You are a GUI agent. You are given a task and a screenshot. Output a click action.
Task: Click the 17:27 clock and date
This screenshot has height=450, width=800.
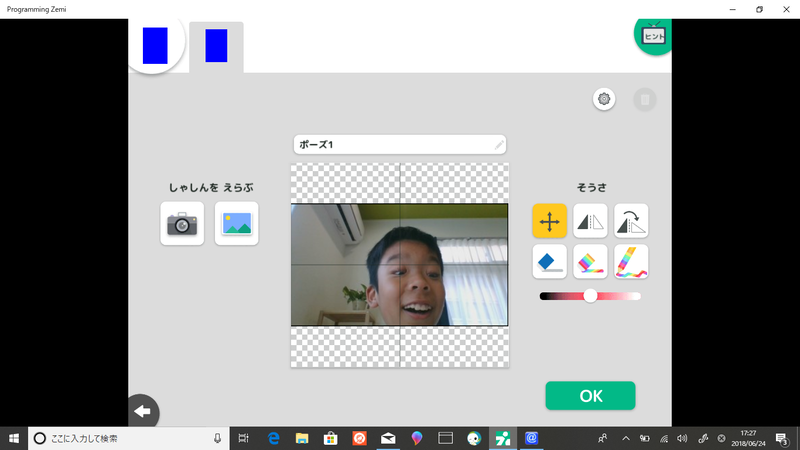(748, 438)
